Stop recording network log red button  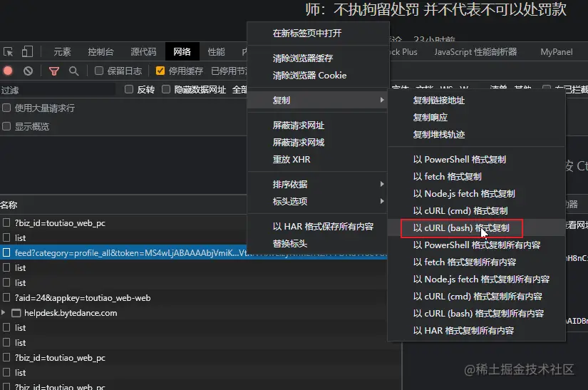8,71
